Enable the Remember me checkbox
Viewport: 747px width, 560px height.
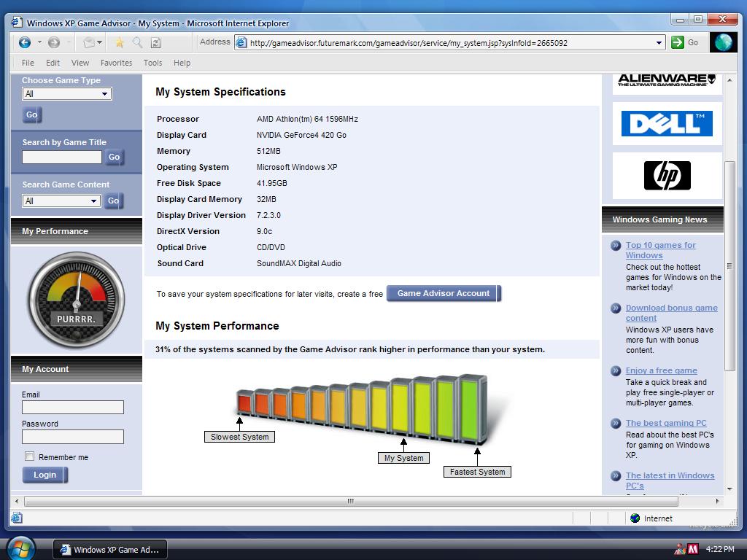tap(29, 456)
